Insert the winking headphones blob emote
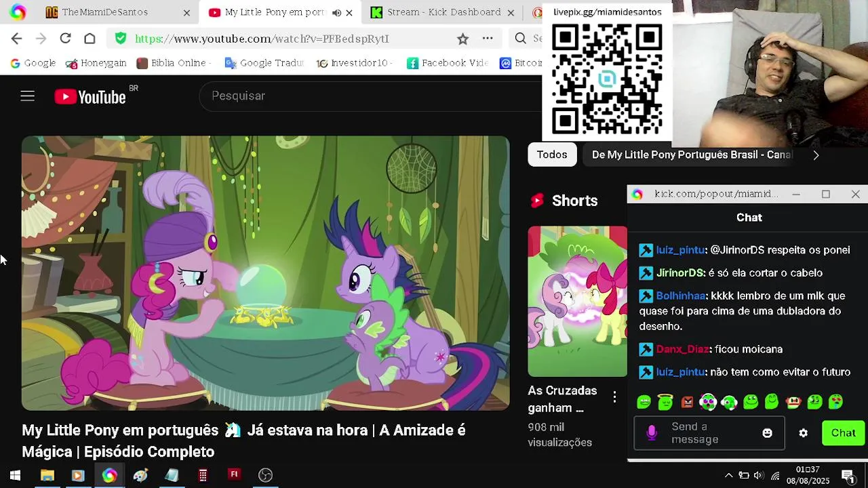868x488 pixels. tap(729, 403)
